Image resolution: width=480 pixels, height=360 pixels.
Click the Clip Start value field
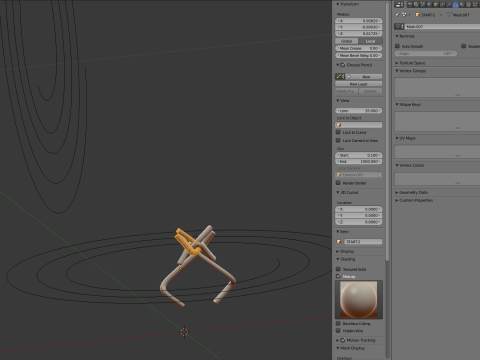pyautogui.click(x=359, y=155)
